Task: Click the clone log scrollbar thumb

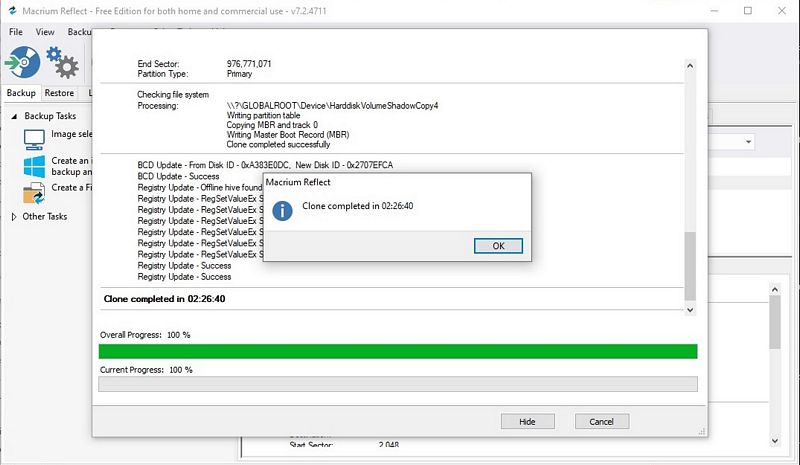Action: coord(690,266)
